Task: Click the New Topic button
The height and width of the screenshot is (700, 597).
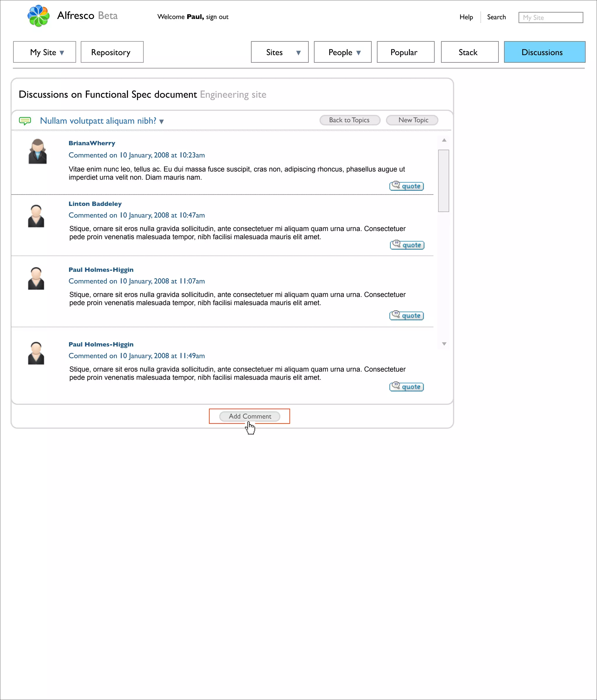Action: [x=412, y=120]
